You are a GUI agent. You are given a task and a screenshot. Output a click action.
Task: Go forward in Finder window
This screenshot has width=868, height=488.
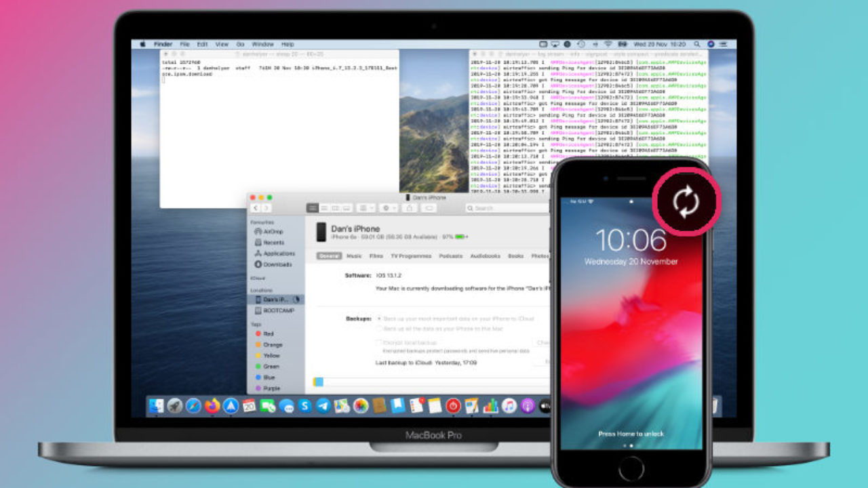267,208
